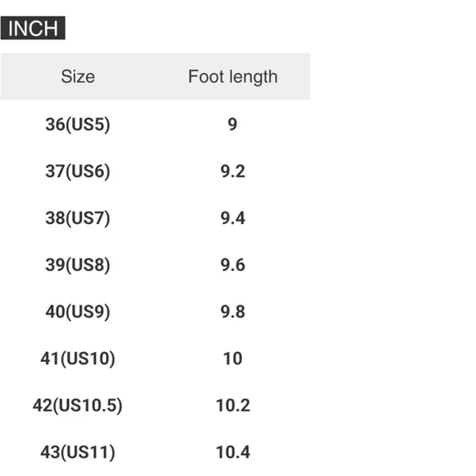Click the foot length value 10

(x=233, y=359)
